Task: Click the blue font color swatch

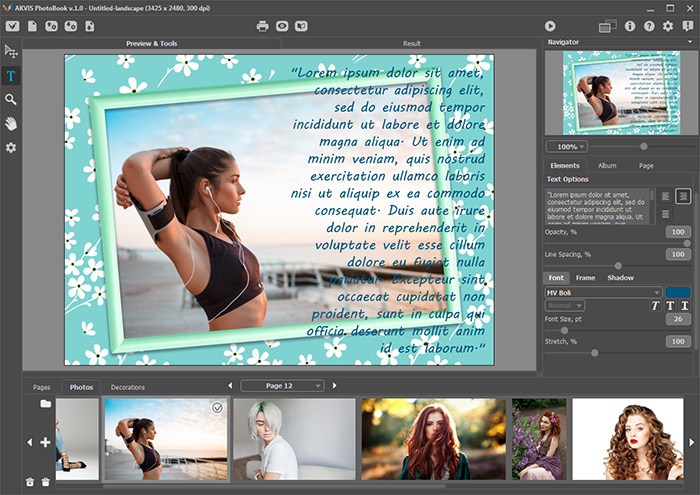Action: click(x=678, y=293)
